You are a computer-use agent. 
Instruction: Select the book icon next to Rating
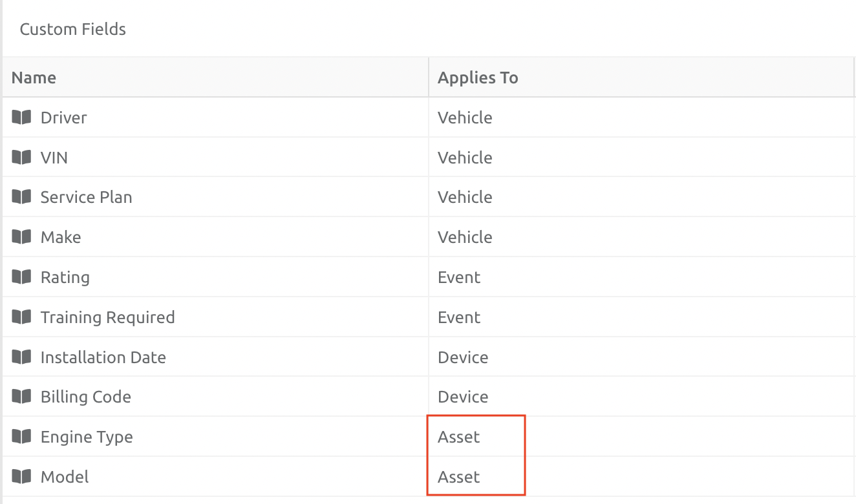21,277
